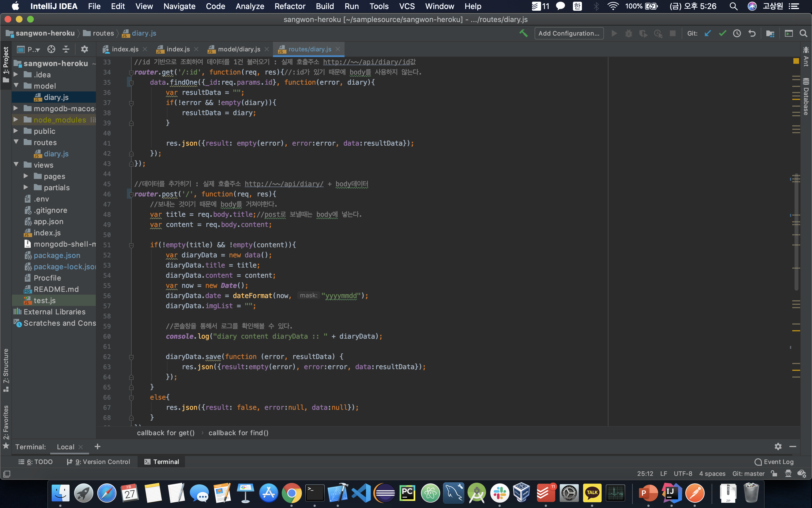Click the Stop square icon

click(673, 33)
